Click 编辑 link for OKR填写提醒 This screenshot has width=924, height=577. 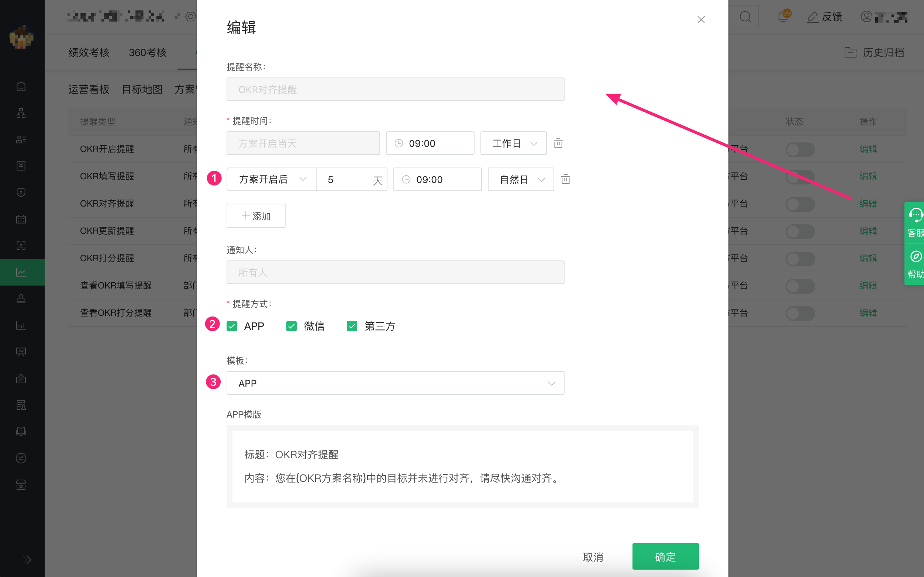[868, 176]
